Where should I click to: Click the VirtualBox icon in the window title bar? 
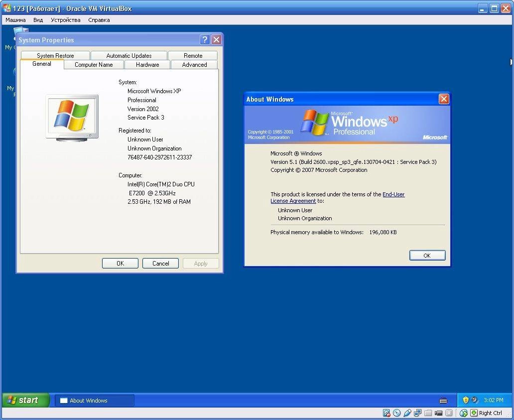[x=6, y=8]
